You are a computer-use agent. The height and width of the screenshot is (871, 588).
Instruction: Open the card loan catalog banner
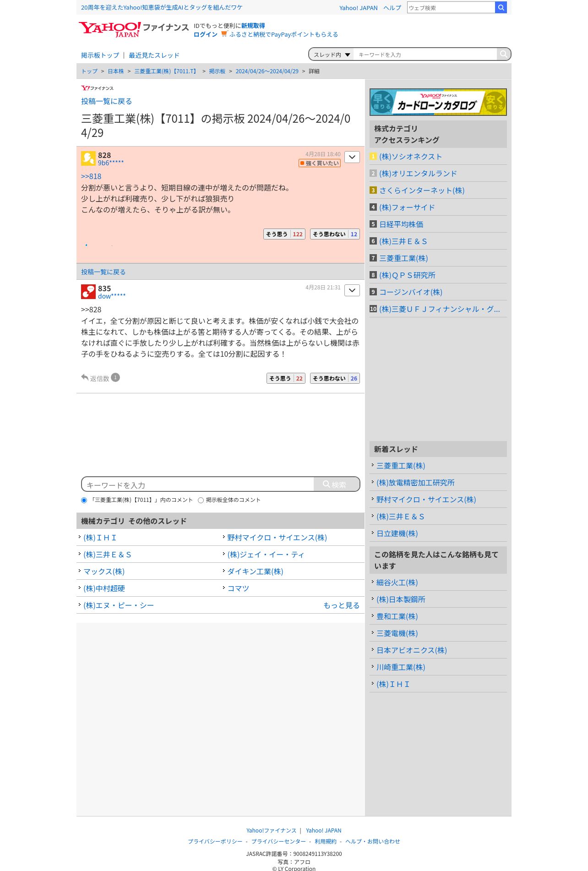(438, 102)
